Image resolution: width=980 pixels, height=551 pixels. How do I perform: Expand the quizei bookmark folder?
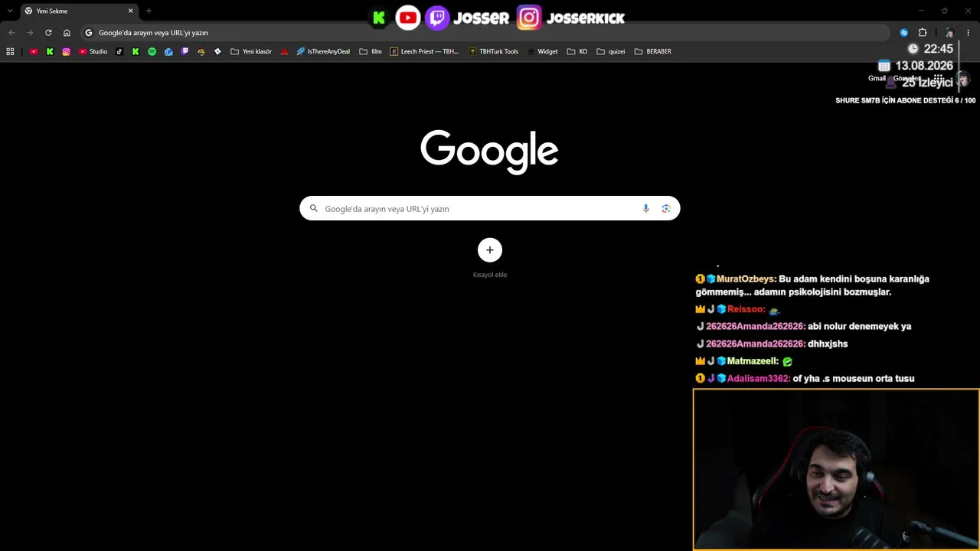tap(611, 51)
